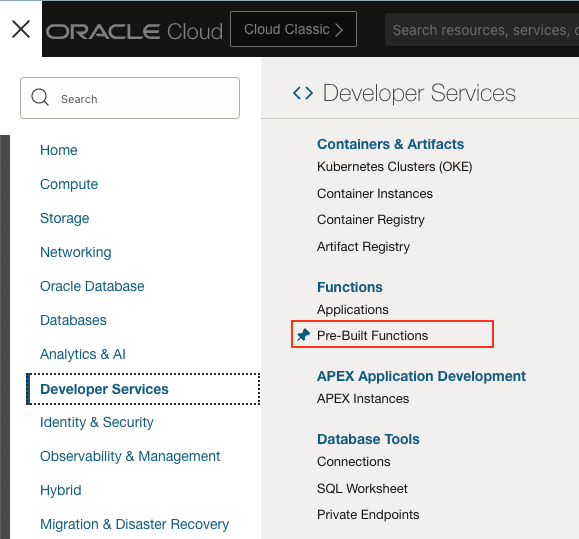This screenshot has height=539, width=579.
Task: Click the magnifier icon in the menu search
Action: (40, 98)
